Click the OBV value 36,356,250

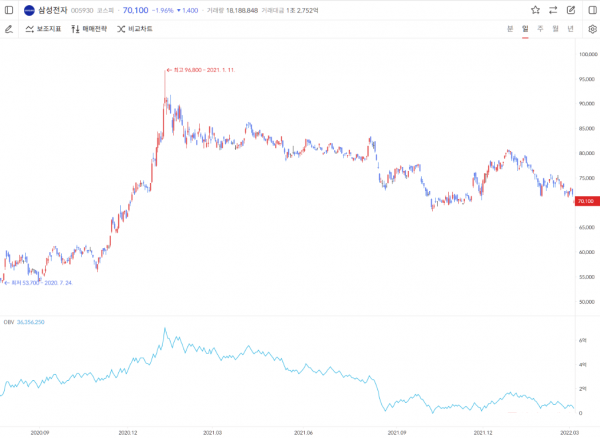pyautogui.click(x=31, y=322)
